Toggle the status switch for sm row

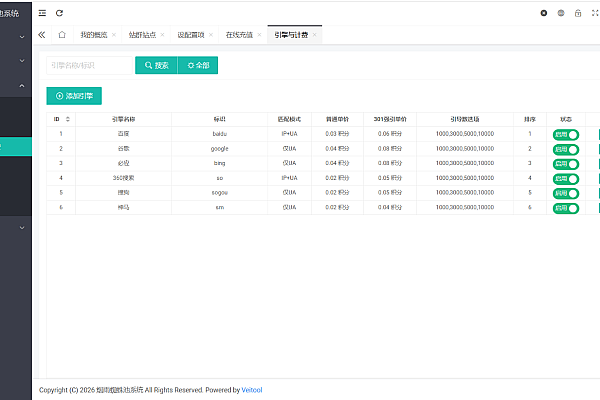[x=566, y=208]
